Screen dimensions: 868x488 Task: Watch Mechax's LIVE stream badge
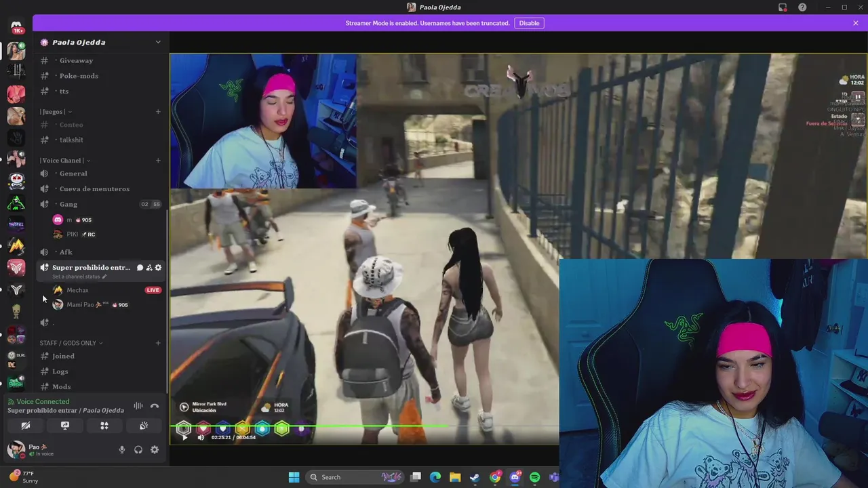(153, 290)
